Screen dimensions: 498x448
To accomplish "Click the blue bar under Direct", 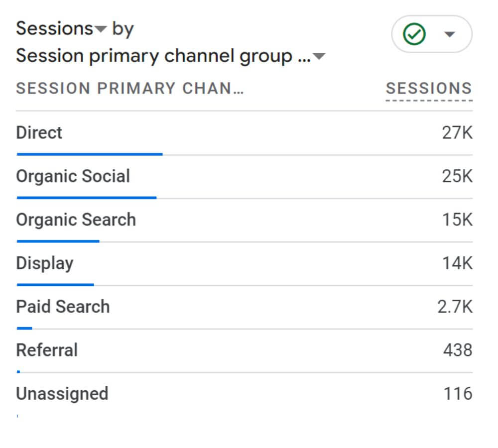I will click(90, 154).
